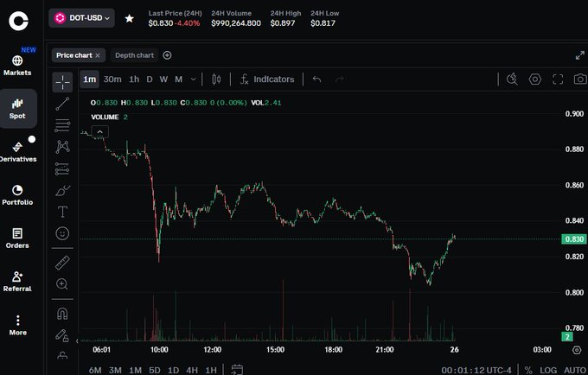The height and width of the screenshot is (375, 588).
Task: Select the D daily timeframe
Action: coord(150,79)
